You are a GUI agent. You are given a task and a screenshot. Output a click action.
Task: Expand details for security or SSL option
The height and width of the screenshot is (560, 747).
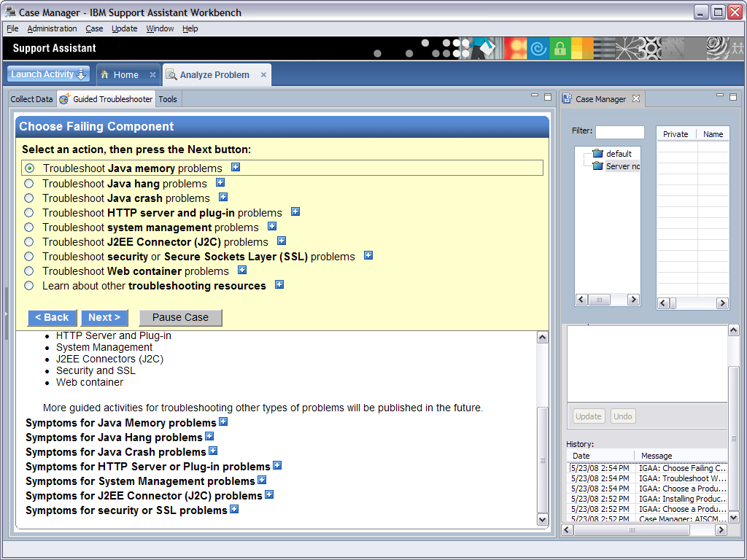pyautogui.click(x=368, y=255)
